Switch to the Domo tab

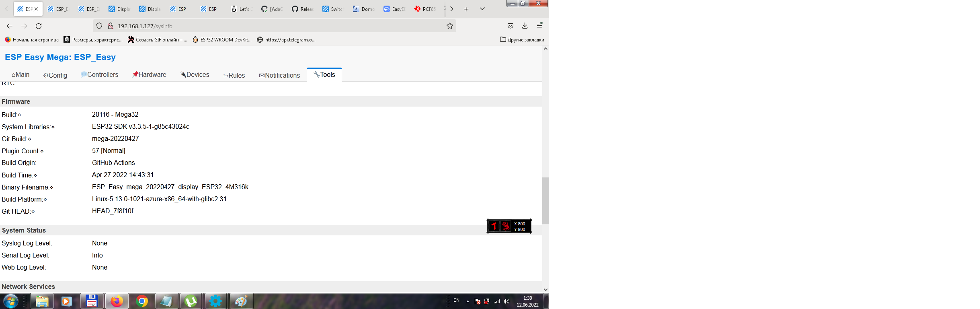coord(363,9)
